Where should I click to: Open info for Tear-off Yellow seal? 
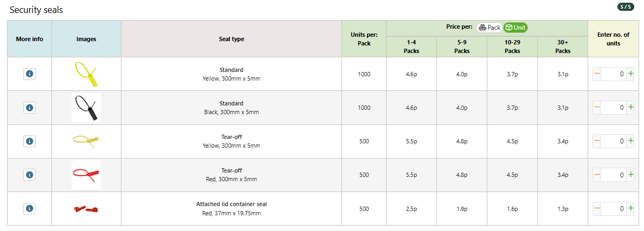click(29, 141)
